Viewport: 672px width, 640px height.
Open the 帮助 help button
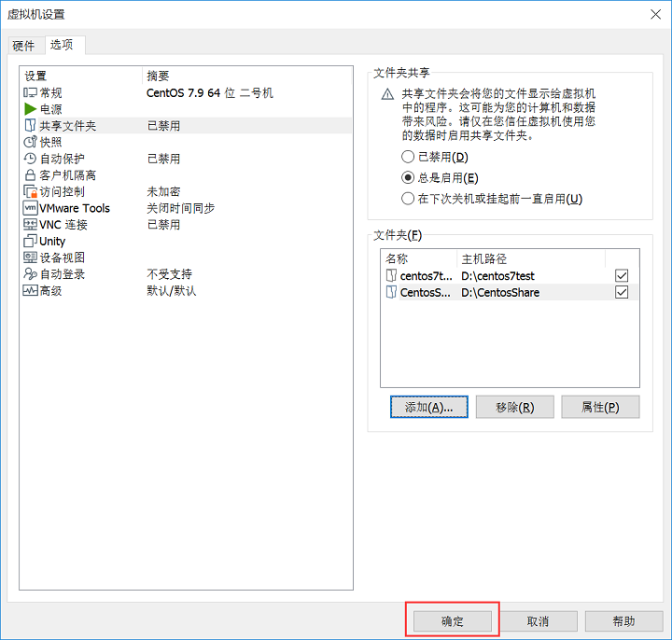click(623, 620)
